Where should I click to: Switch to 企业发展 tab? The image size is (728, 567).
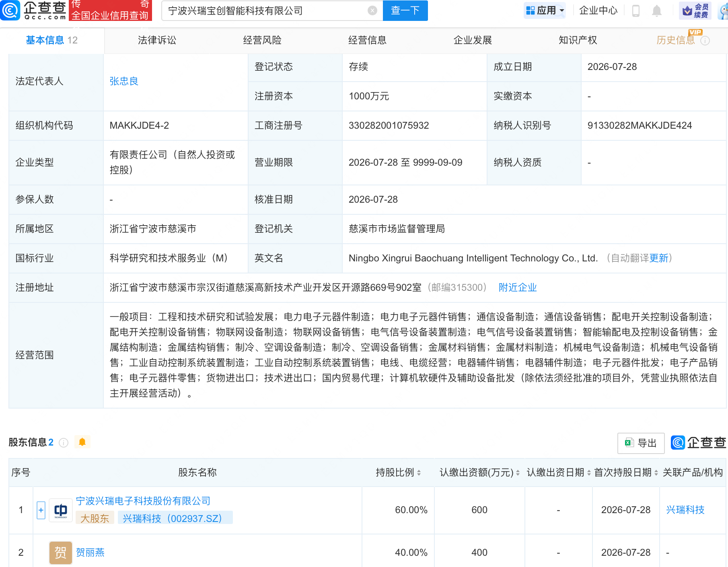tap(473, 40)
